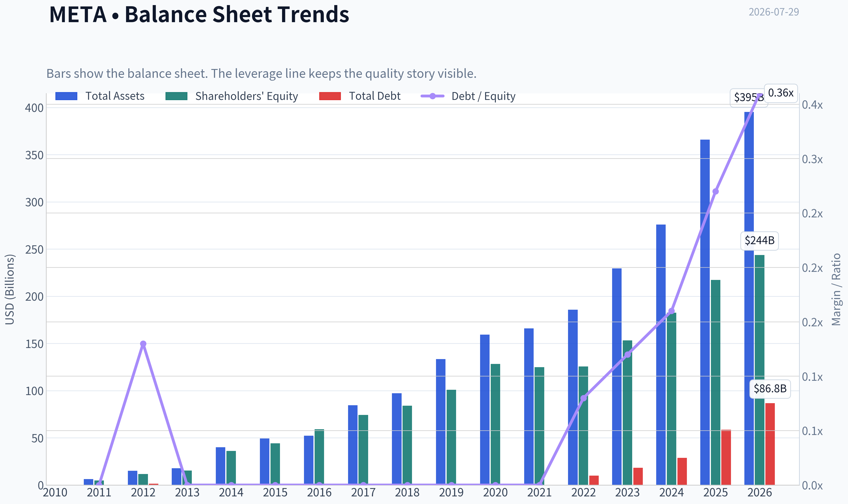The height and width of the screenshot is (504, 848).
Task: Click the 2016 Shareholders' Equity green bar
Action: [x=319, y=457]
